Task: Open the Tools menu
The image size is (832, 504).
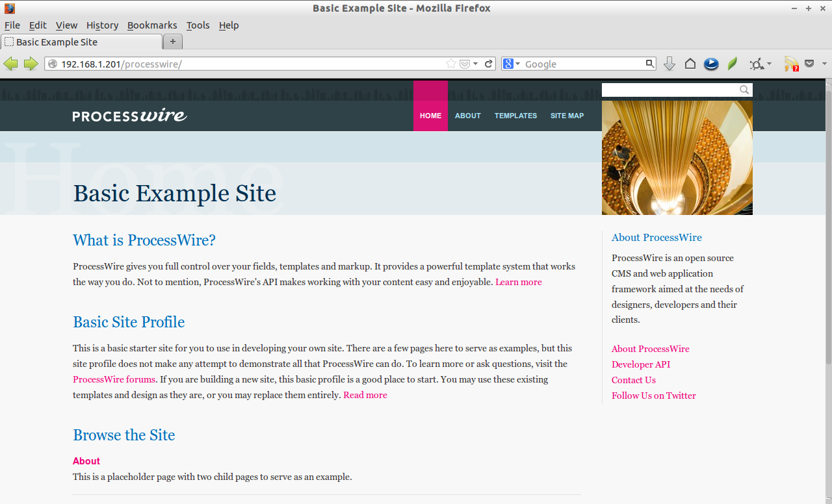Action: (x=198, y=25)
